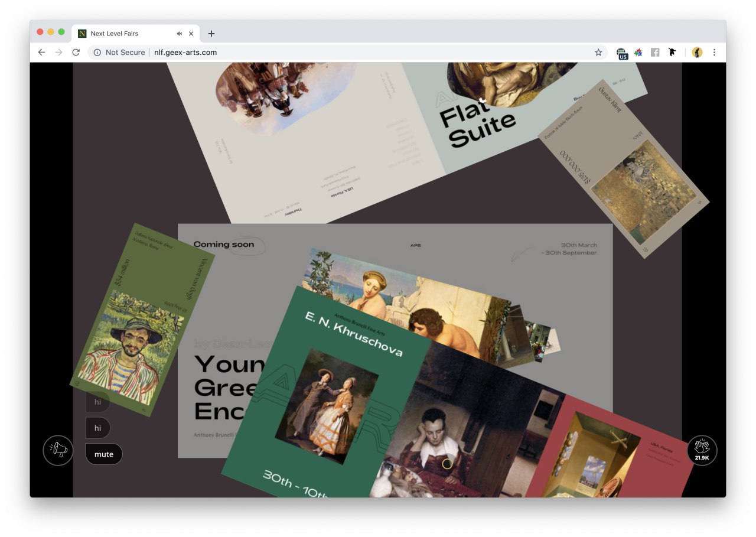Click the browser back arrow
Viewport: 756px width, 537px height.
pyautogui.click(x=41, y=53)
